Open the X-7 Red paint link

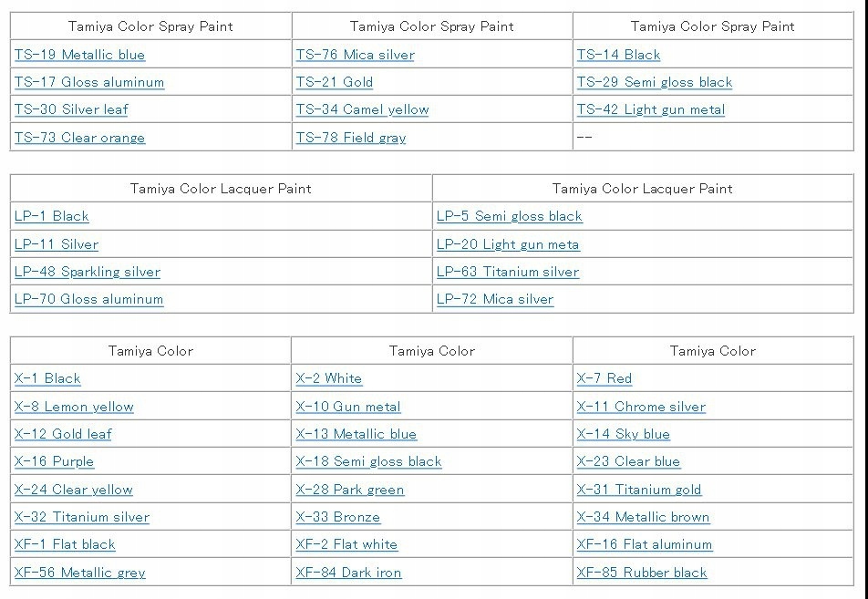tap(604, 378)
